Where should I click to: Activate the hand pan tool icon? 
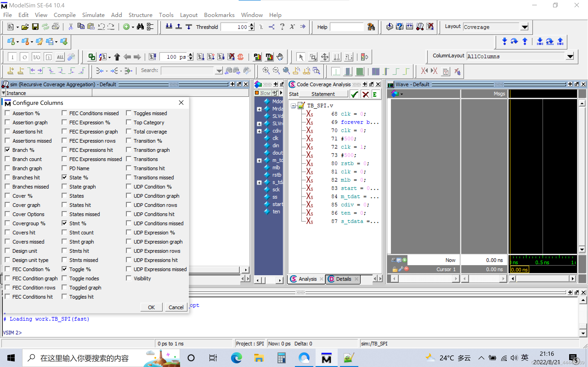coord(280,57)
